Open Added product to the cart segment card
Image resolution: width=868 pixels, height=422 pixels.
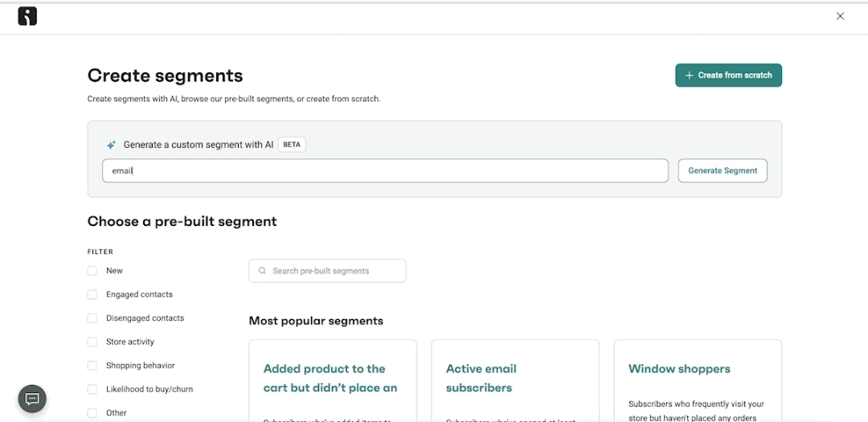coord(333,381)
